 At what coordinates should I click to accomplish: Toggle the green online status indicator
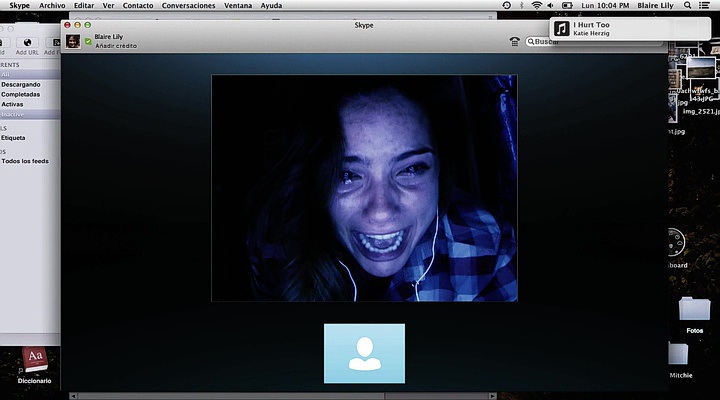(88, 41)
